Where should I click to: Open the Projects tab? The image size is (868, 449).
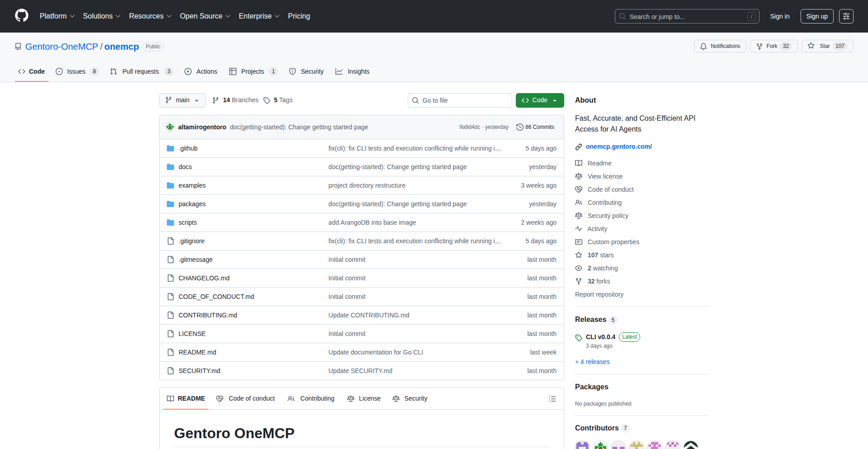tap(253, 71)
